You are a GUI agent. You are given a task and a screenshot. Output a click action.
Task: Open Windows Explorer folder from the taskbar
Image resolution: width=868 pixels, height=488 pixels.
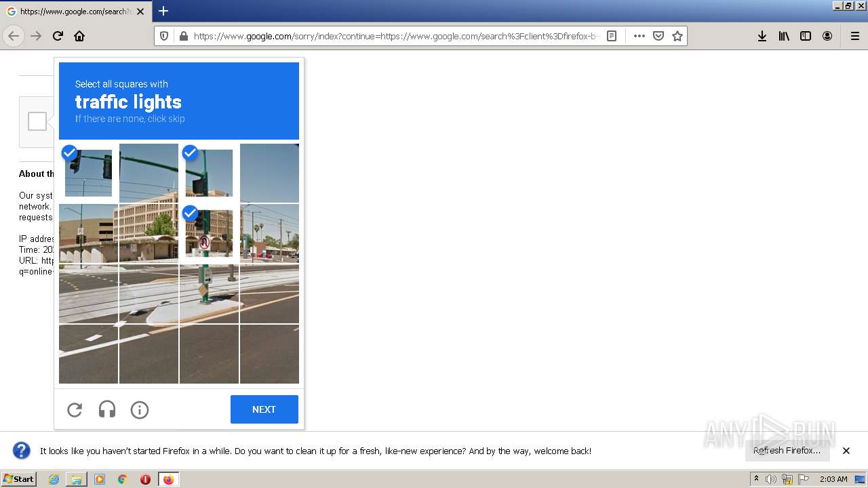pyautogui.click(x=77, y=479)
